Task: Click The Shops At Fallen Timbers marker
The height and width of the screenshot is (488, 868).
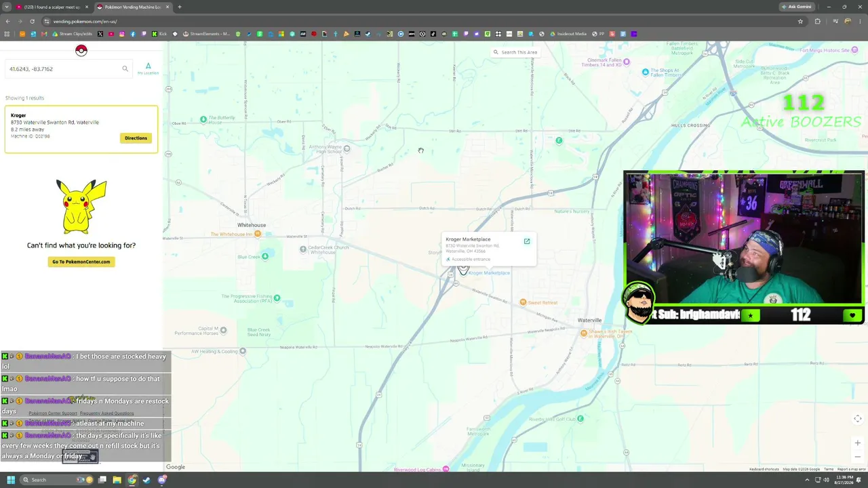Action: coord(646,72)
